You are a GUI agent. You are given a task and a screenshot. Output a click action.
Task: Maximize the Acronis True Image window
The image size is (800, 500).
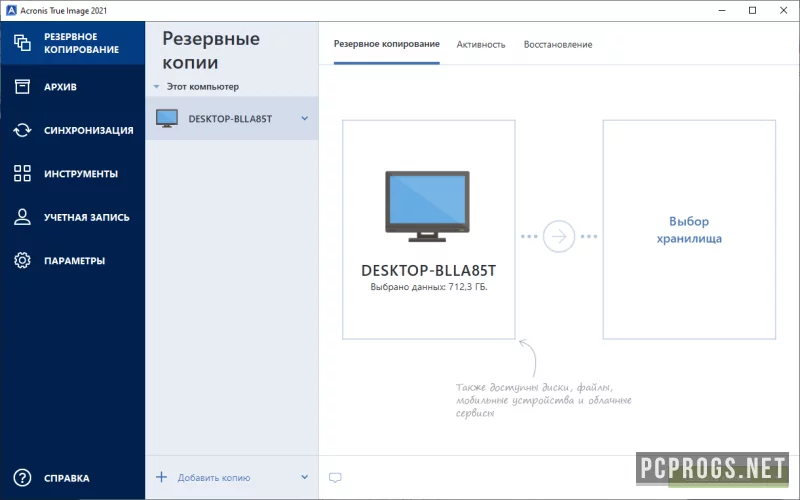coord(753,10)
